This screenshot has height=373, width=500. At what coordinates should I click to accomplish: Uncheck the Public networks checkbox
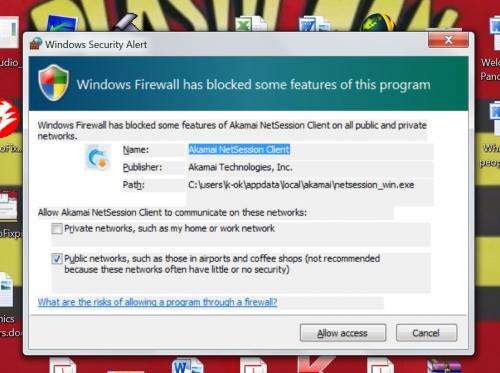tap(57, 259)
